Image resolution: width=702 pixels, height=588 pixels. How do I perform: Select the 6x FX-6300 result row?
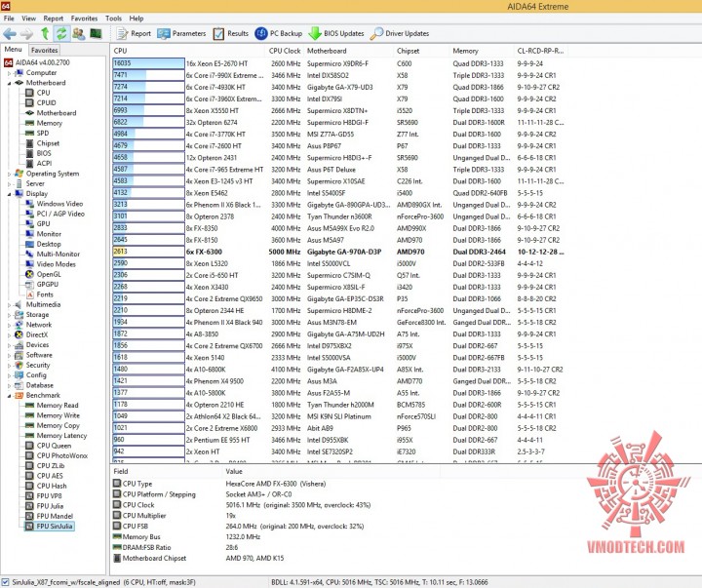click(x=339, y=252)
